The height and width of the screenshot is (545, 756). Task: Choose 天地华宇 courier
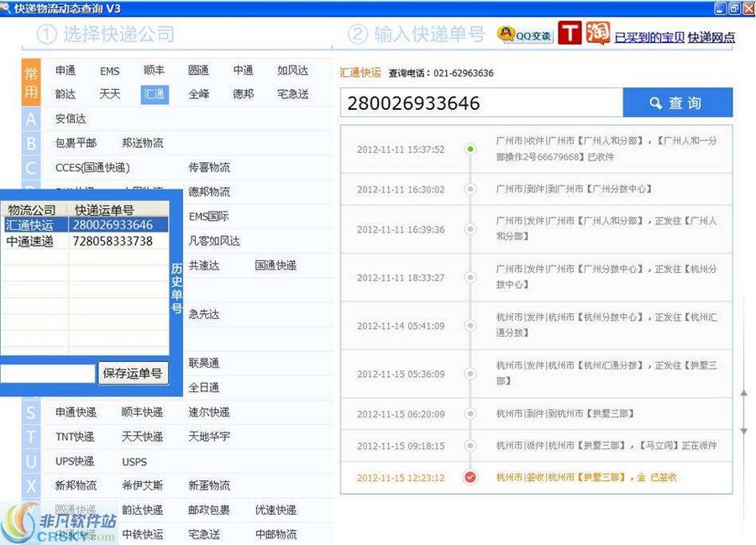click(x=209, y=437)
